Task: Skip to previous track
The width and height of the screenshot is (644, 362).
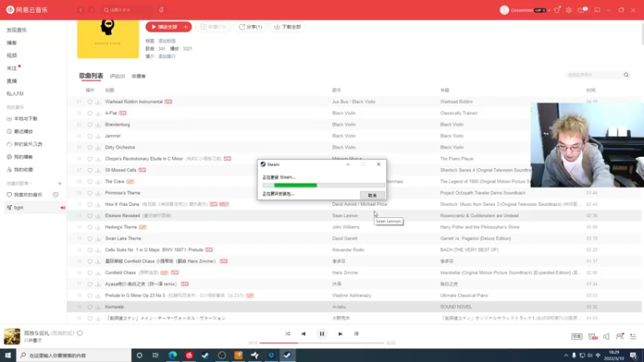Action: [303, 334]
